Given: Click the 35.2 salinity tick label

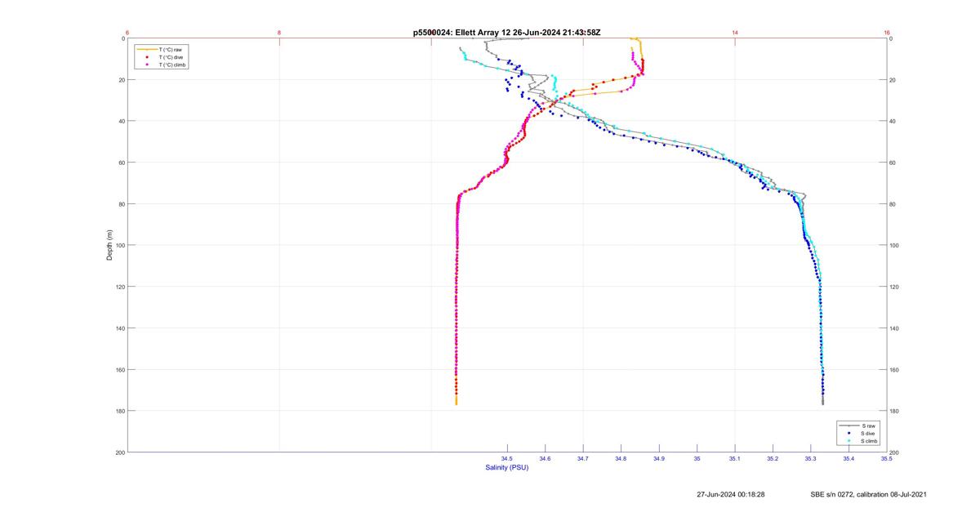Looking at the screenshot, I should [773, 458].
